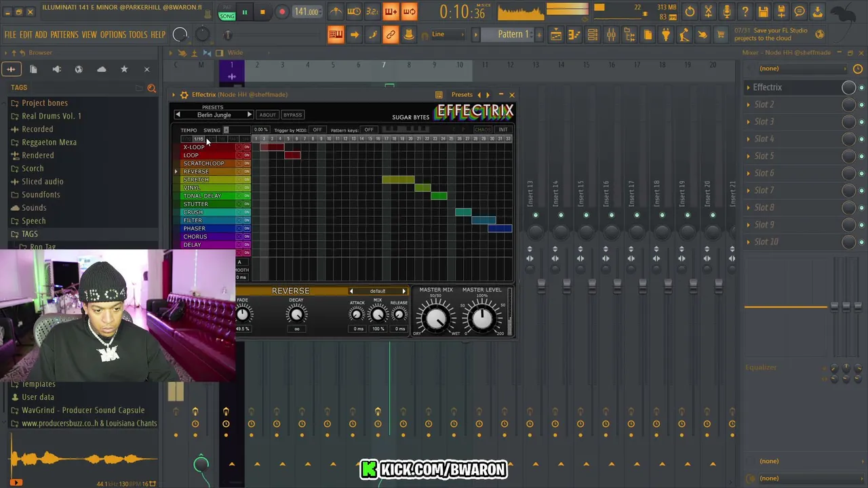Click the plugin picker plug icon
The image size is (868, 488).
pyautogui.click(x=666, y=35)
